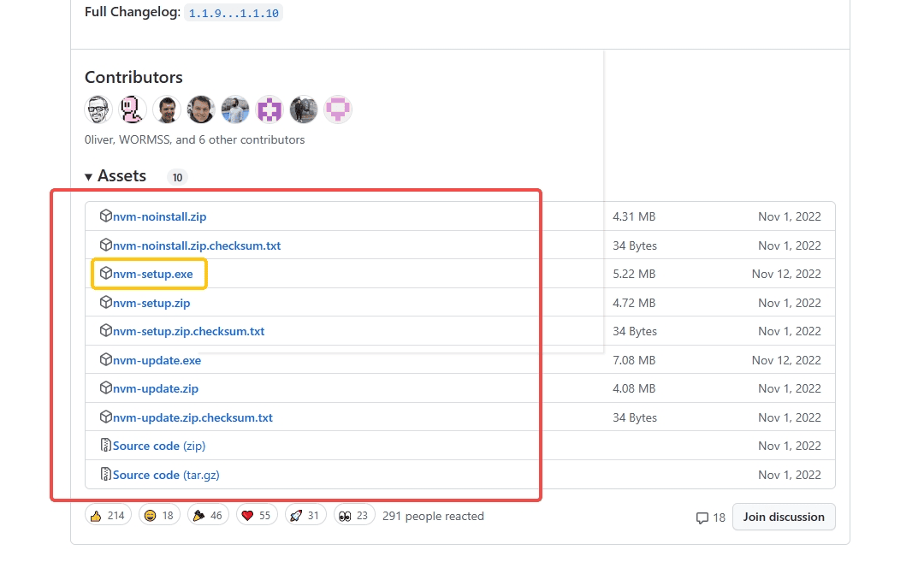Download nvm-update.exe
This screenshot has width=924, height=562.
[x=157, y=360]
